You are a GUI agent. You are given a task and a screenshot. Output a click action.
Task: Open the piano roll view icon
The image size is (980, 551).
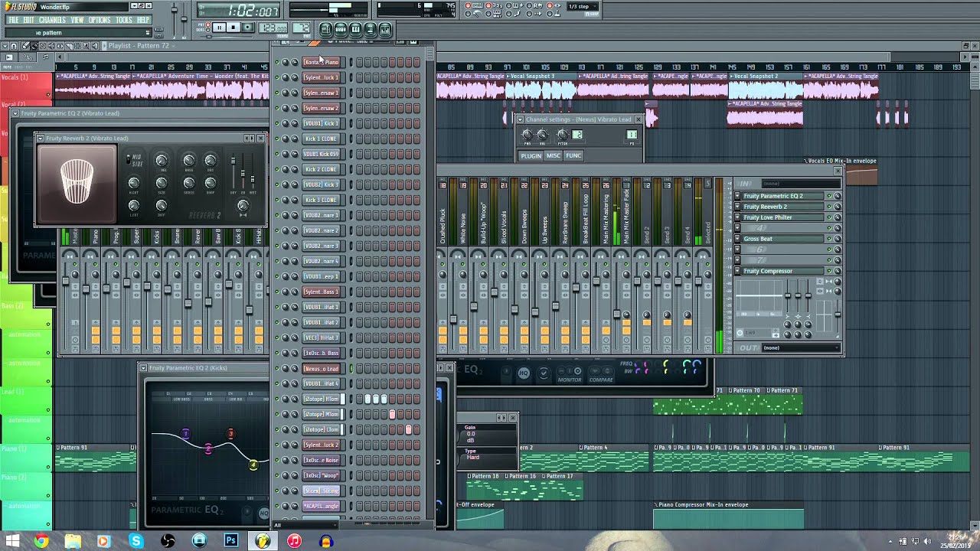(355, 29)
